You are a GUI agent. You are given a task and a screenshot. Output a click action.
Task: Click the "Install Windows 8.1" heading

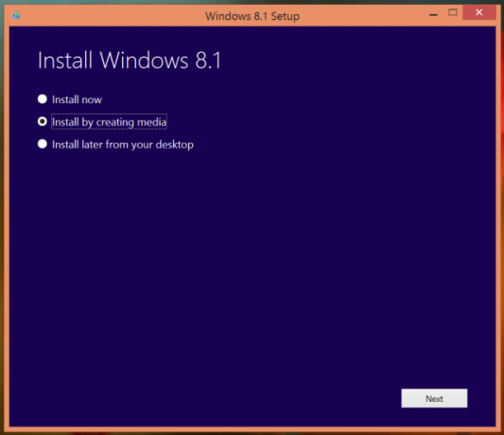[x=130, y=61]
